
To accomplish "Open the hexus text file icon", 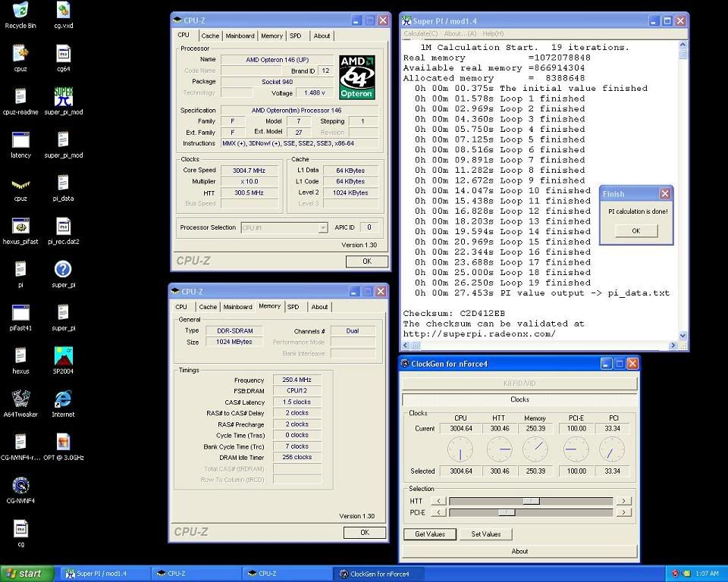I will pos(20,355).
